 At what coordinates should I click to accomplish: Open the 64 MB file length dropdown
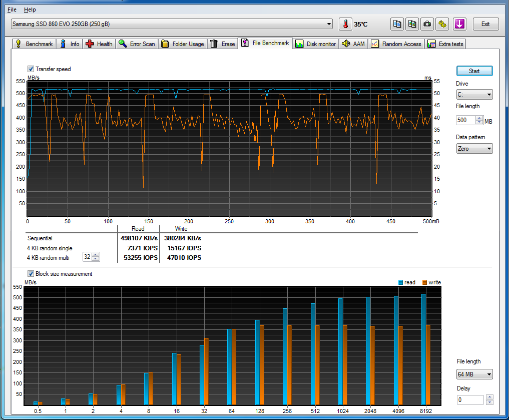coord(474,374)
